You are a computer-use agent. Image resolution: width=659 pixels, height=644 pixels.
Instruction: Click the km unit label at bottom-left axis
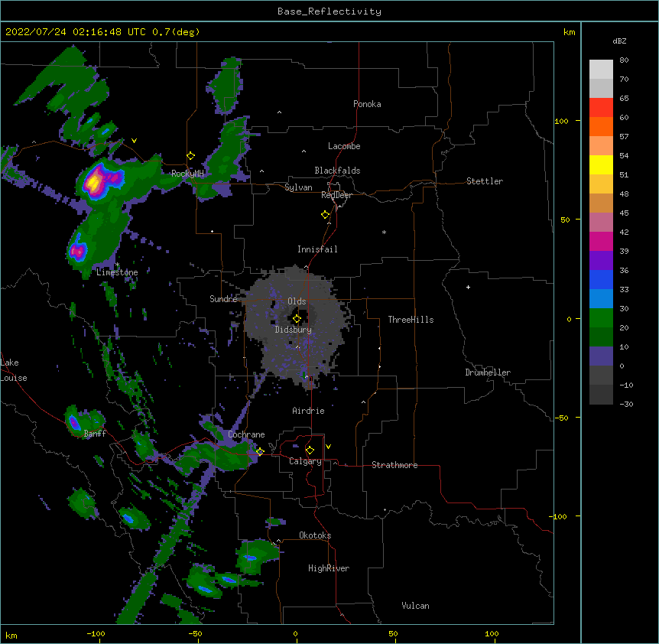(x=11, y=635)
